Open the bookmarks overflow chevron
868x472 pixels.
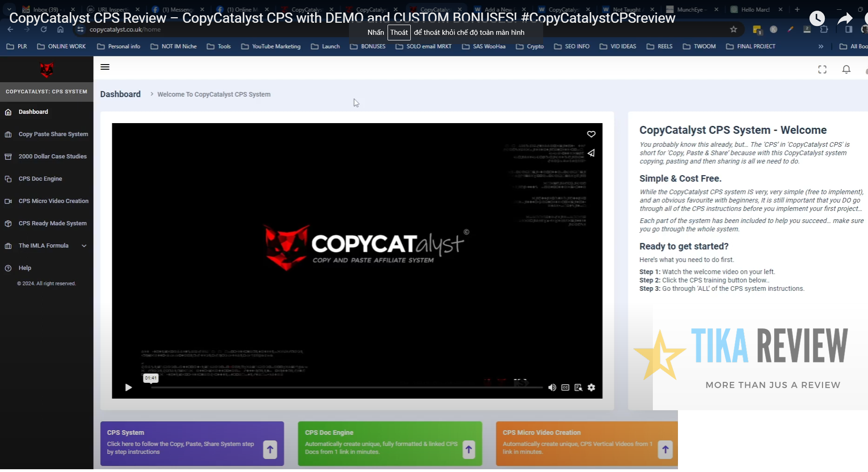click(821, 46)
